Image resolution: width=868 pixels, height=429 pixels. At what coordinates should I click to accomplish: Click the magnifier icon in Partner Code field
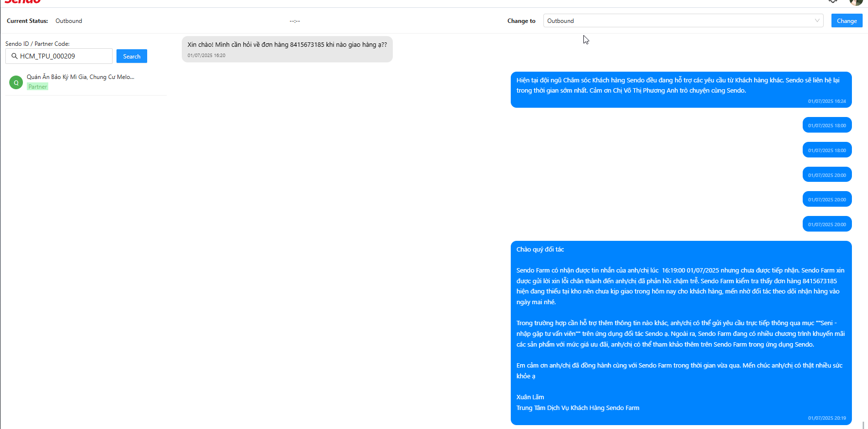[x=14, y=56]
